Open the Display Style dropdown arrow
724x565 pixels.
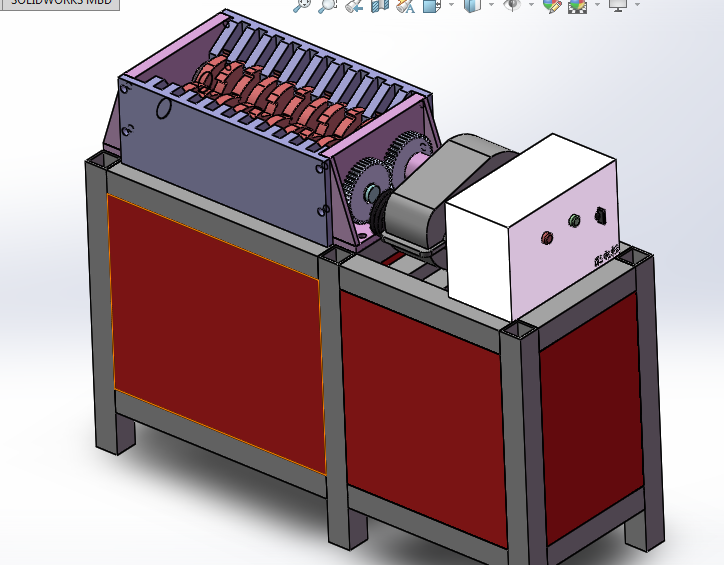click(491, 5)
